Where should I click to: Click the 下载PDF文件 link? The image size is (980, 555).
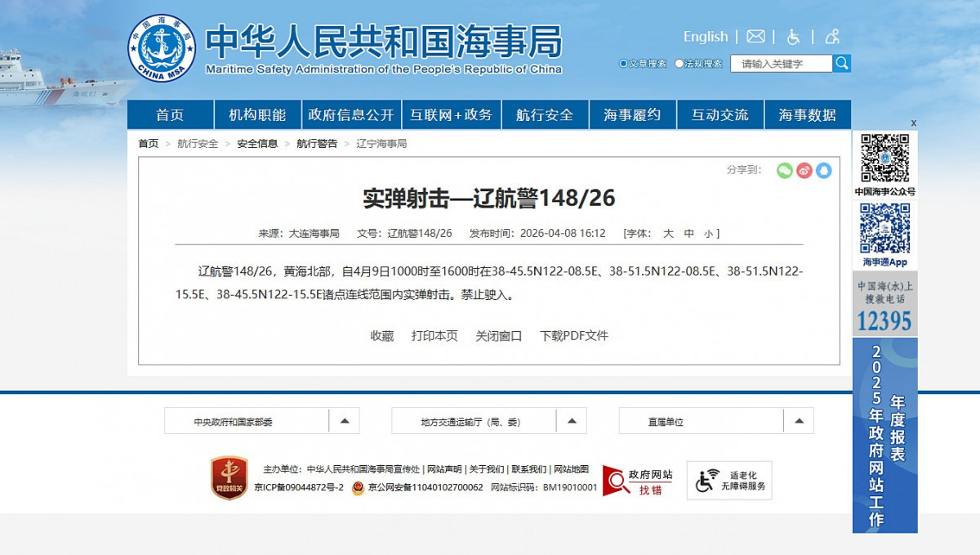coord(573,335)
